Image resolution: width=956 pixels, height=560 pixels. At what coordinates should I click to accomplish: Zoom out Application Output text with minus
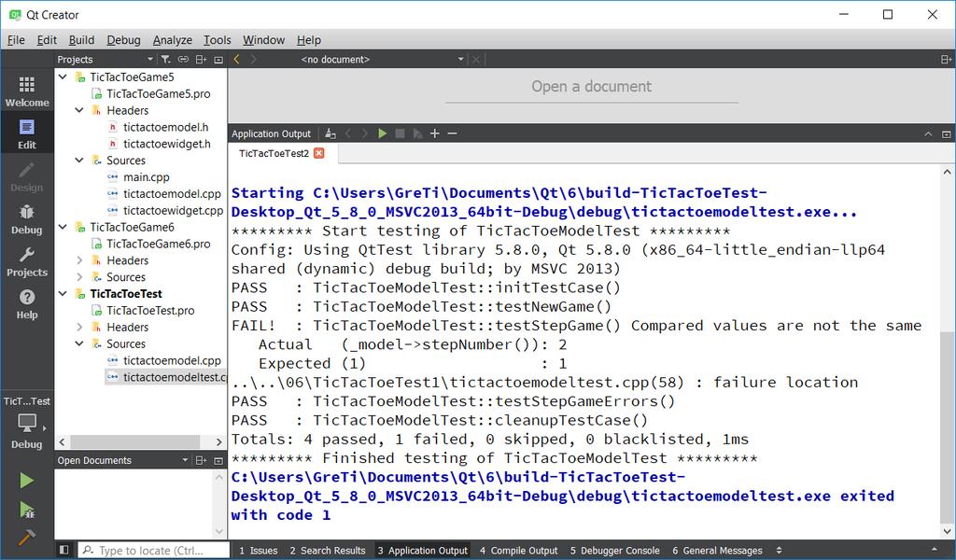coord(452,133)
